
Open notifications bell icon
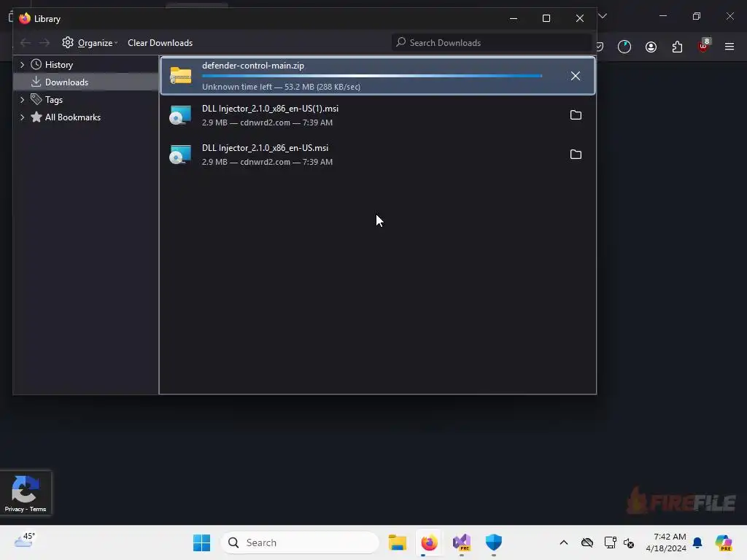698,542
